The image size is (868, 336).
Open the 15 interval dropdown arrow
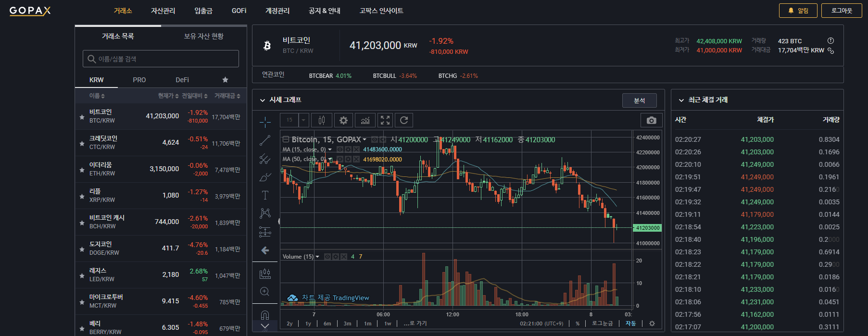coord(303,120)
